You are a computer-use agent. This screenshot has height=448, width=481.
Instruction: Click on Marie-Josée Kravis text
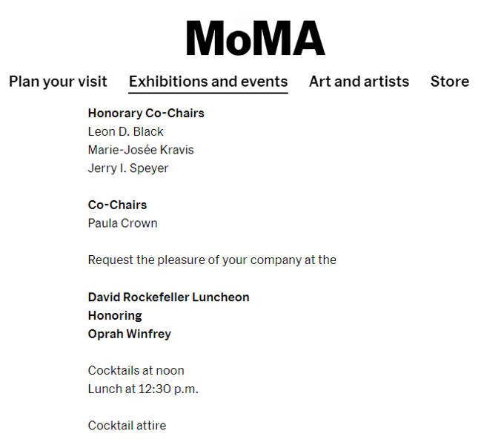pos(141,150)
